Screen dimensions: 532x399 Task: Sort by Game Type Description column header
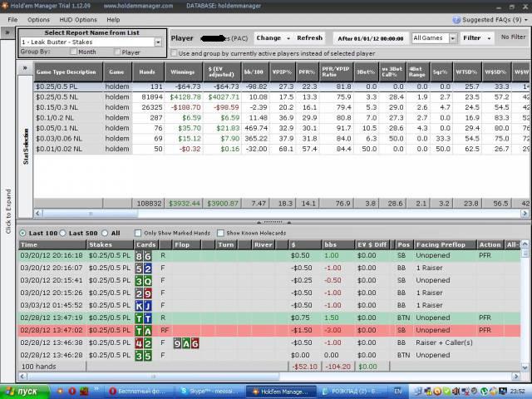[68, 72]
